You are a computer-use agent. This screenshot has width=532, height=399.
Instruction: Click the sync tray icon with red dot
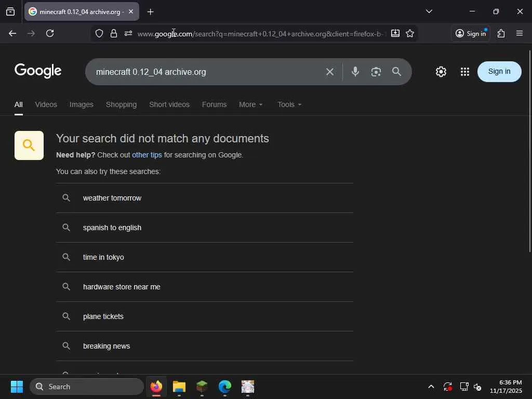pyautogui.click(x=447, y=387)
